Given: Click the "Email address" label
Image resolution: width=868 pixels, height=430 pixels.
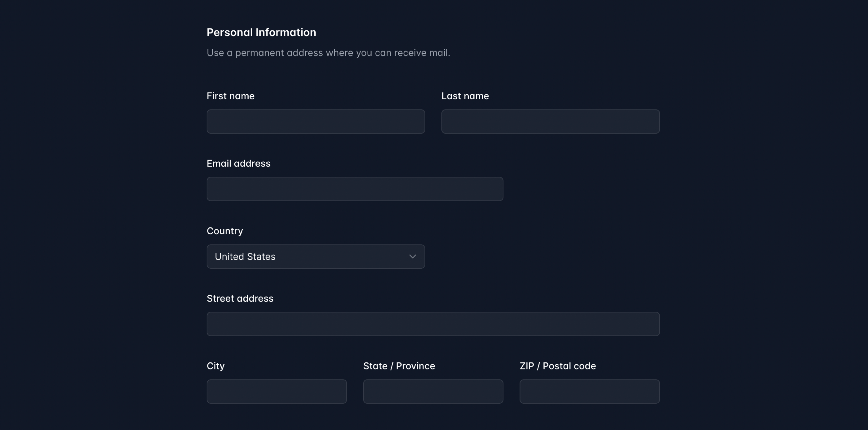Looking at the screenshot, I should [x=239, y=163].
